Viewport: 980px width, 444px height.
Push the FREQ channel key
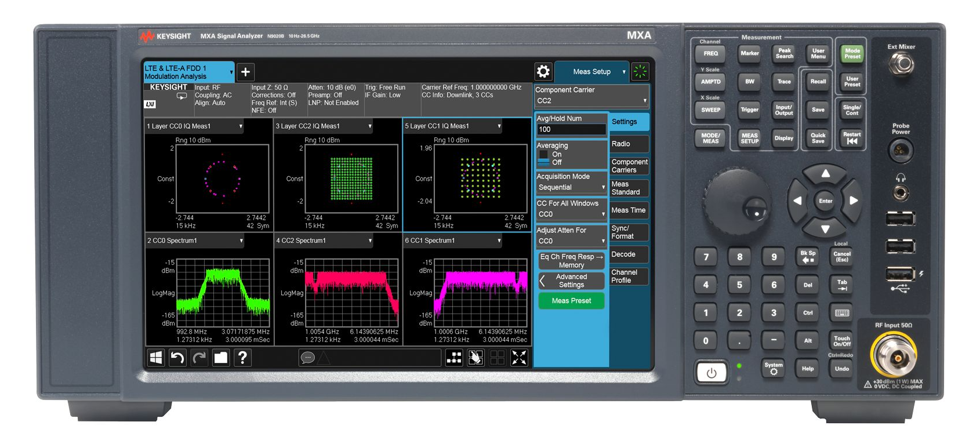point(710,53)
